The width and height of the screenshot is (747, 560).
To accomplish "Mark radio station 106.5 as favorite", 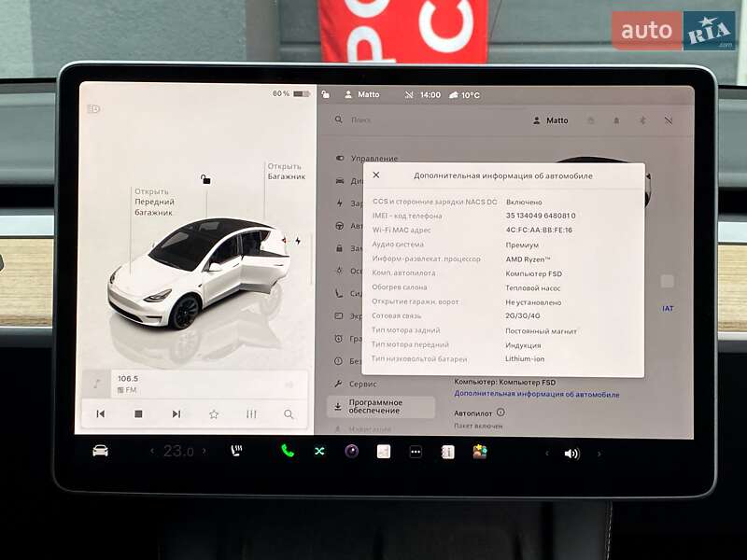I will [214, 413].
